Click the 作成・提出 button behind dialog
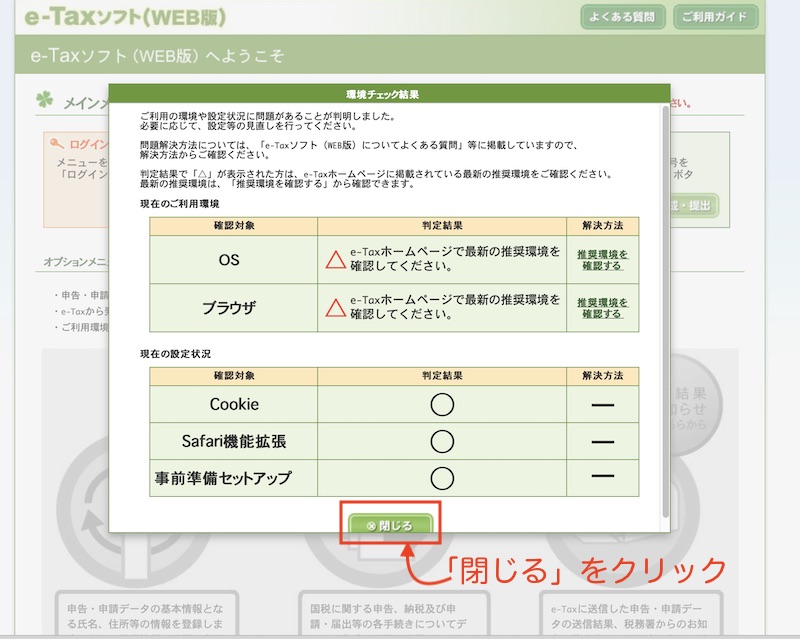This screenshot has height=639, width=800. click(694, 206)
